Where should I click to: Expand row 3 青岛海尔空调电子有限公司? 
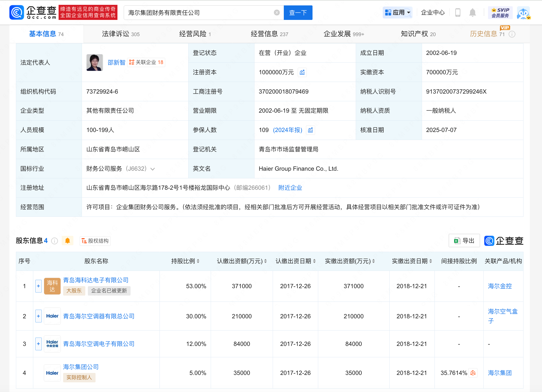coord(38,344)
